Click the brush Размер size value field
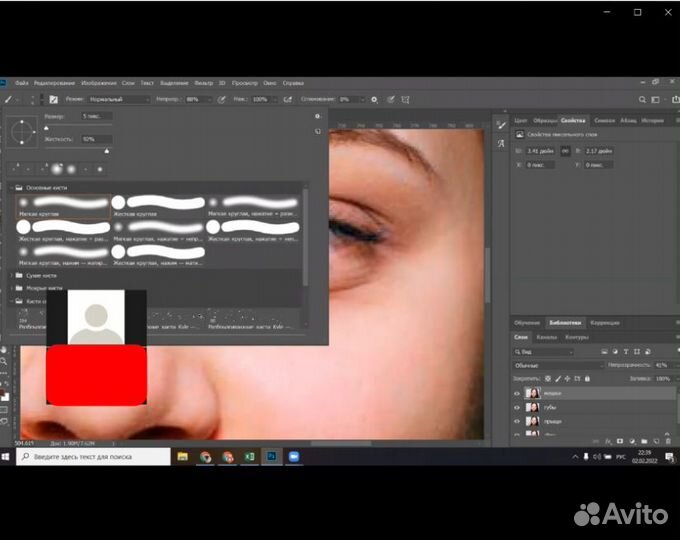680x540 pixels. tap(97, 116)
